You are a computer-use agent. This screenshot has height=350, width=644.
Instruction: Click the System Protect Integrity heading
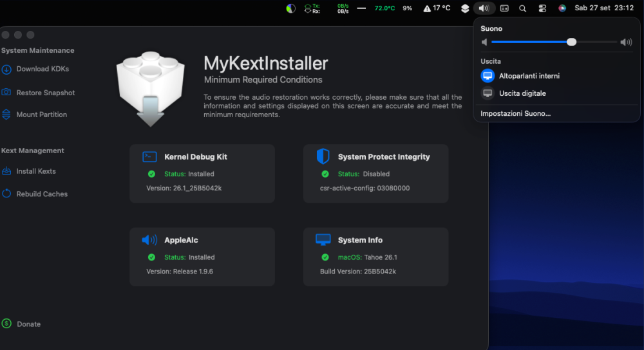pyautogui.click(x=384, y=157)
